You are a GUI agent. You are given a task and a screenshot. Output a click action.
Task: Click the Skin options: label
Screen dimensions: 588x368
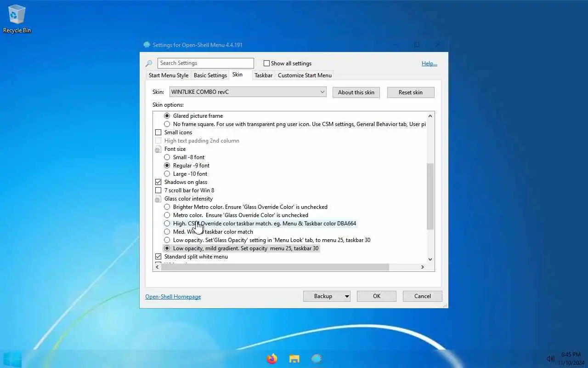point(168,105)
